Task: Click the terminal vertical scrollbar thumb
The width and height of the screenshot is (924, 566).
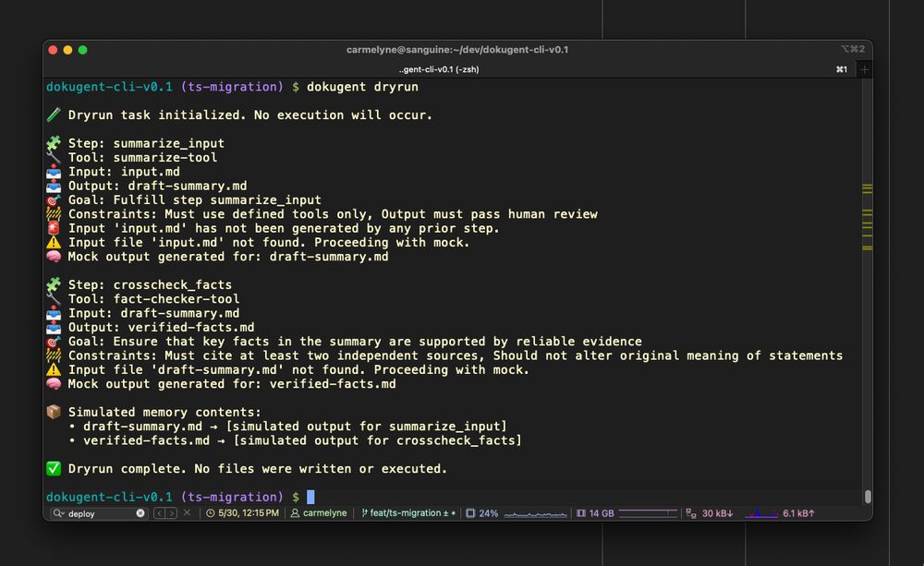Action: coord(868,496)
